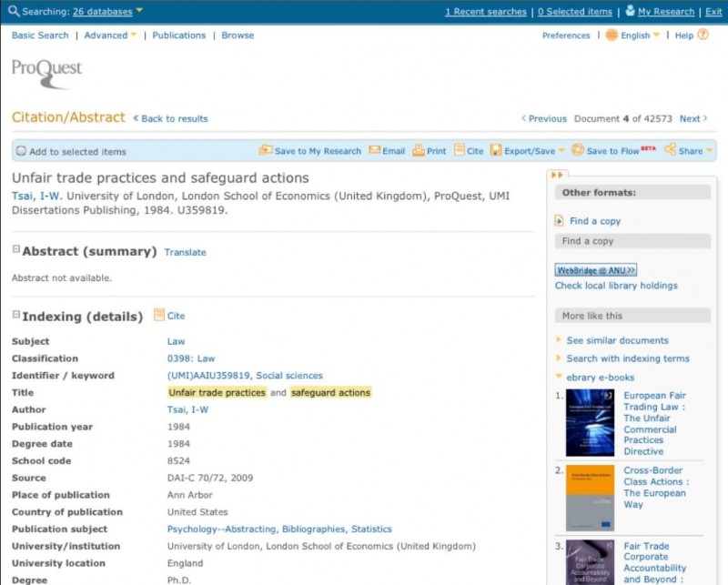Check the Add to selected items checkbox
The image size is (728, 585).
pos(21,151)
